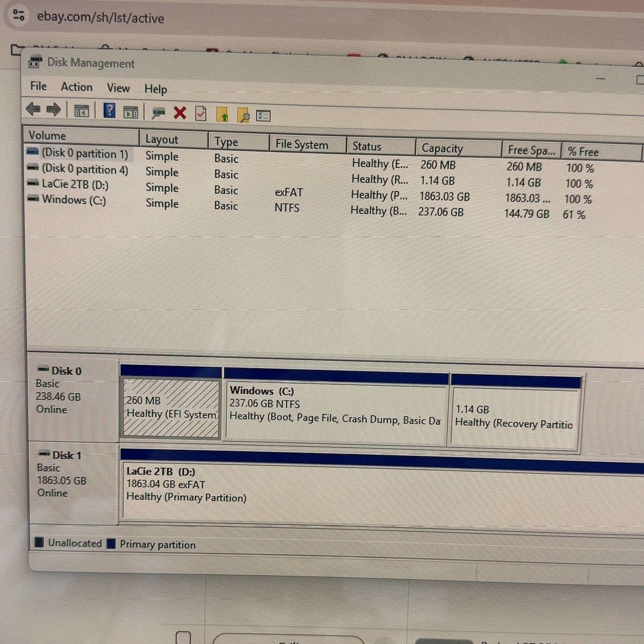
Task: Click the site info icon beside ebay.com URL
Action: click(x=18, y=15)
